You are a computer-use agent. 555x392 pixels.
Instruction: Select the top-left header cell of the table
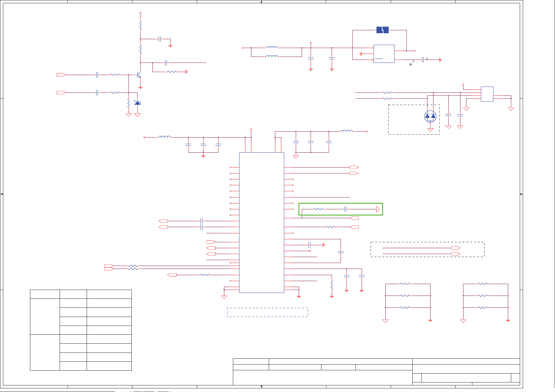click(x=45, y=294)
